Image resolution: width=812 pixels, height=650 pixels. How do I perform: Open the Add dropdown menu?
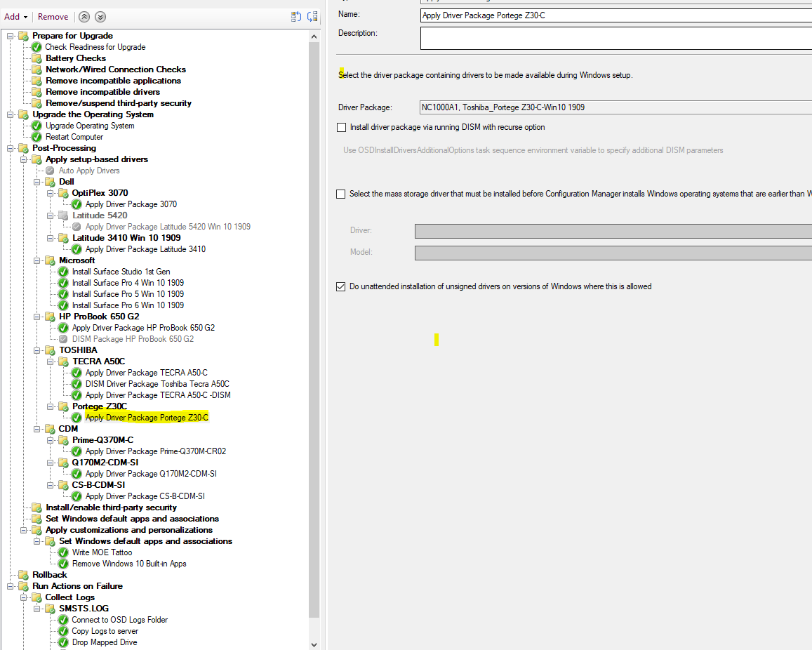point(15,17)
